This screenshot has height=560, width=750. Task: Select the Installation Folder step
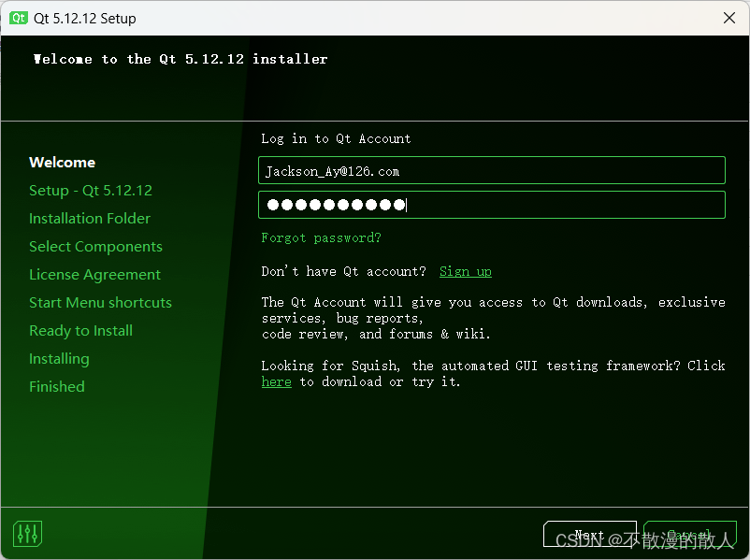90,219
